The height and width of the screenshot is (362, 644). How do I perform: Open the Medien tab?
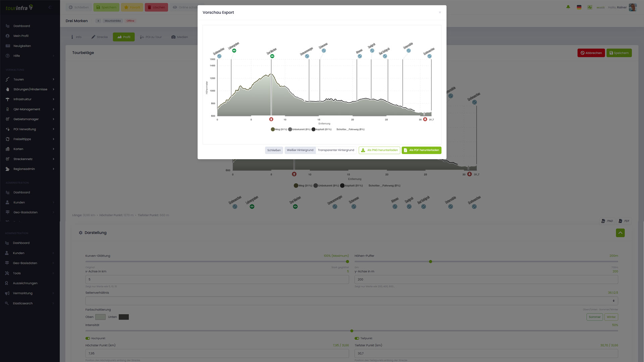(x=179, y=37)
